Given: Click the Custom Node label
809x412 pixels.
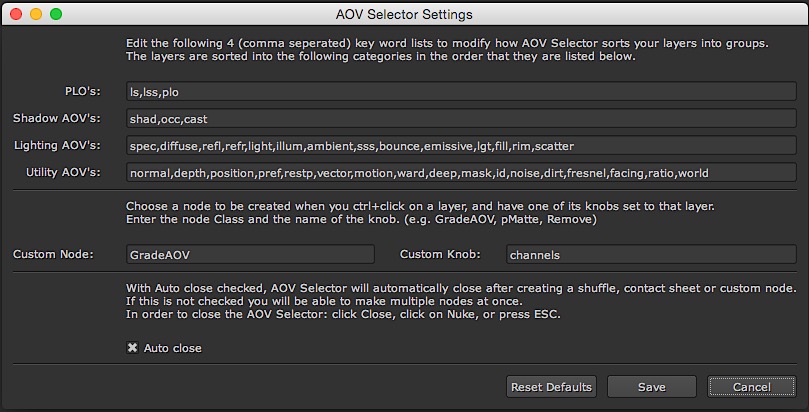Looking at the screenshot, I should (x=53, y=255).
